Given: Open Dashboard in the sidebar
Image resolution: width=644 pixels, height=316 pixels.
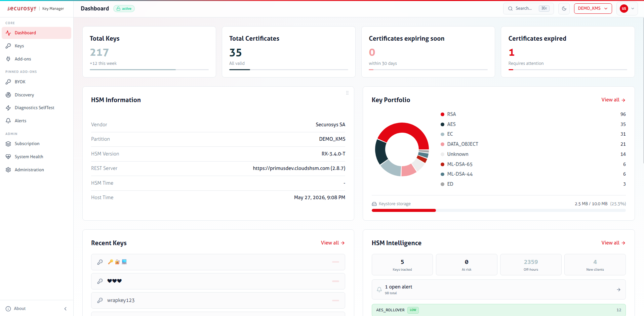Looking at the screenshot, I should 37,33.
